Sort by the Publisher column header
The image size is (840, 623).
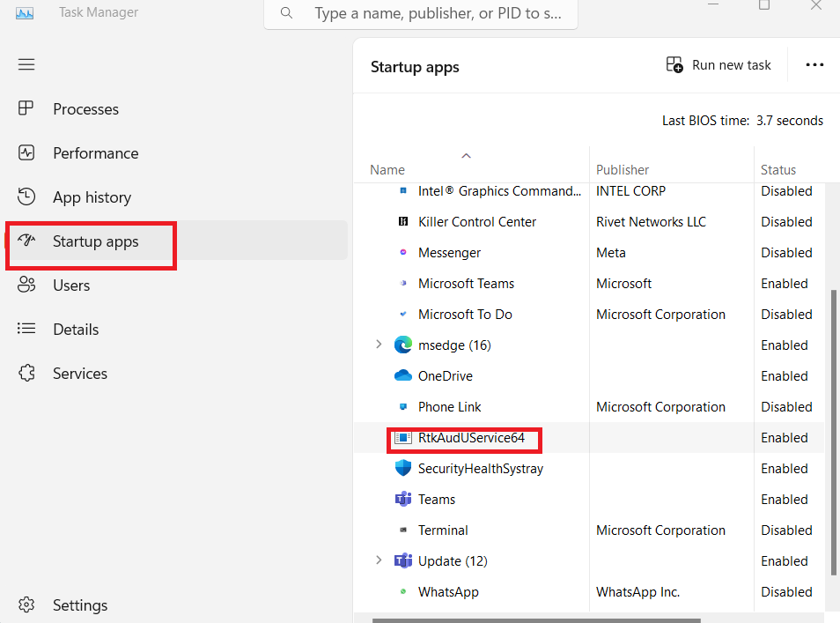(623, 170)
